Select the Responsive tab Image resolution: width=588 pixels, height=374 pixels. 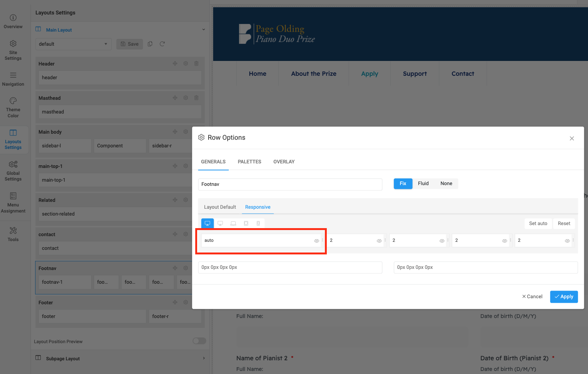click(258, 207)
